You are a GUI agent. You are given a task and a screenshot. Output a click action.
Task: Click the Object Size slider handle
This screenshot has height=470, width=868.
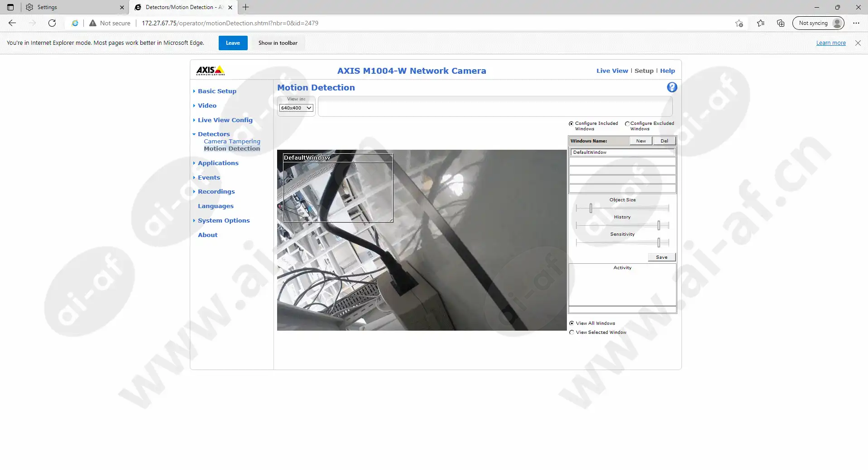(591, 208)
